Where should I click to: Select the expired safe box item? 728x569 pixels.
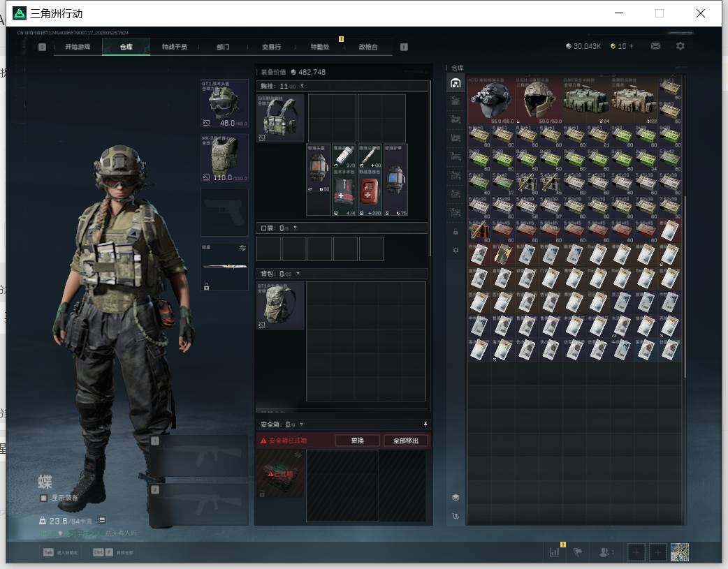point(280,473)
